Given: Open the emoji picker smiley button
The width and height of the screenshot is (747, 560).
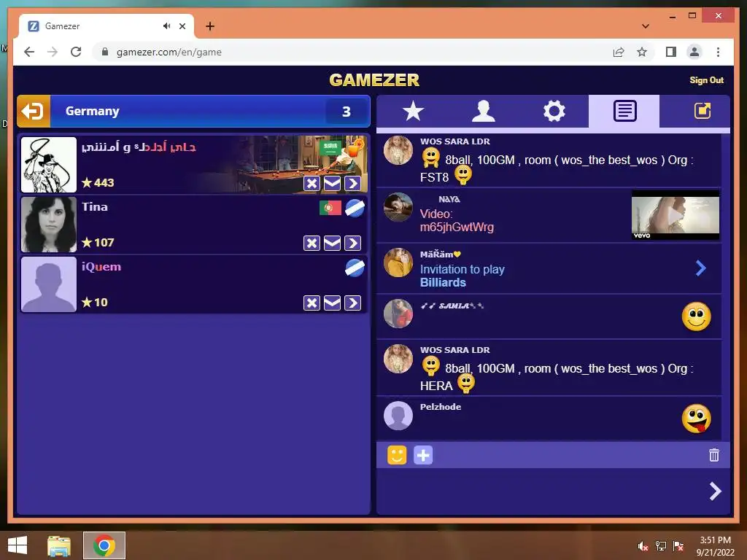Looking at the screenshot, I should tap(397, 455).
